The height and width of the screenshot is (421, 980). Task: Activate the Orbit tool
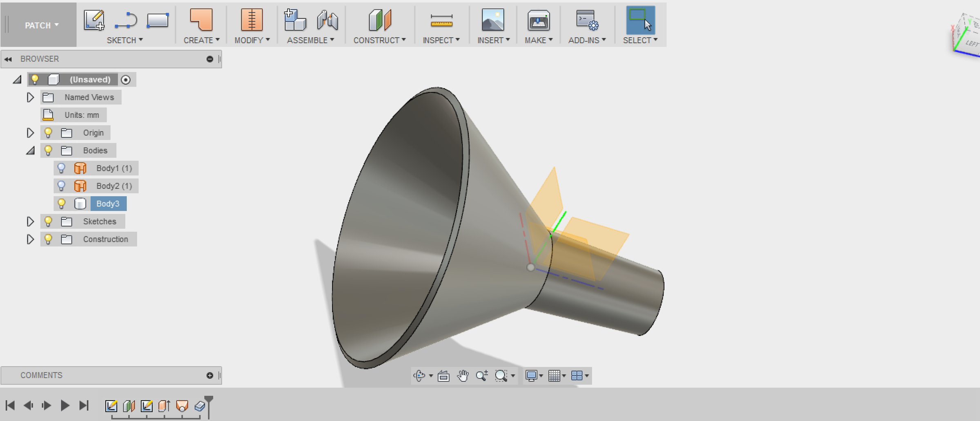pos(420,375)
